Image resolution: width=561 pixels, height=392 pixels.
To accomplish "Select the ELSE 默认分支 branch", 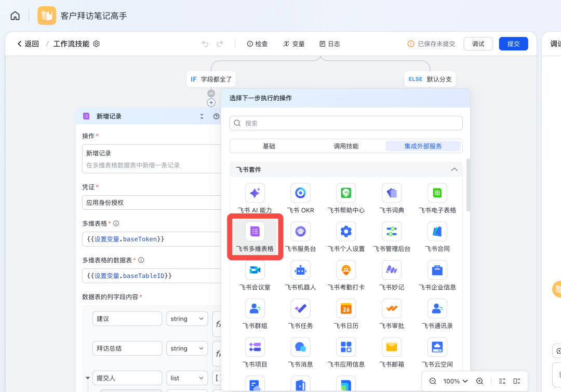I will (x=430, y=79).
